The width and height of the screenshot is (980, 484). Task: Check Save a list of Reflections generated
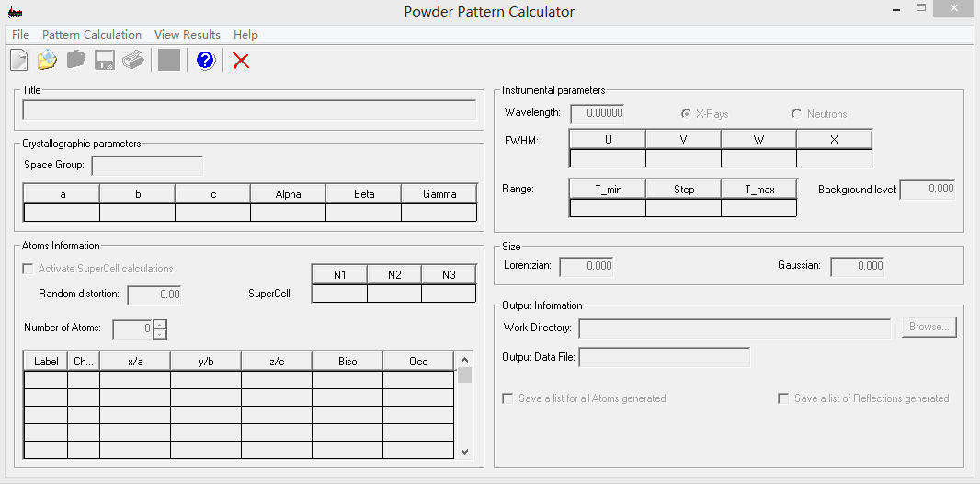coord(783,398)
